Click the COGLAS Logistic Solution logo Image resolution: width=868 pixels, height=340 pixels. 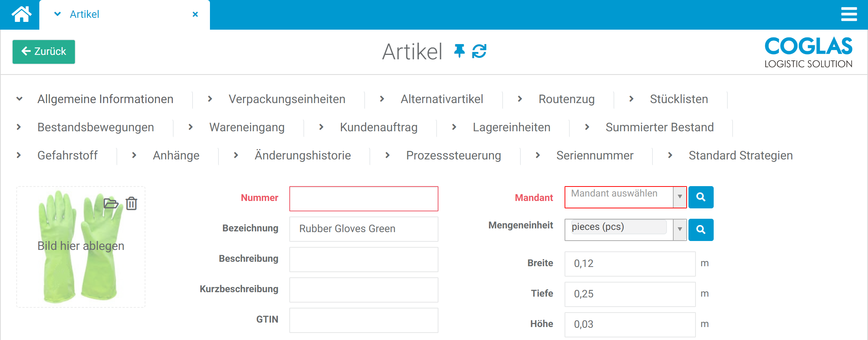coord(808,53)
